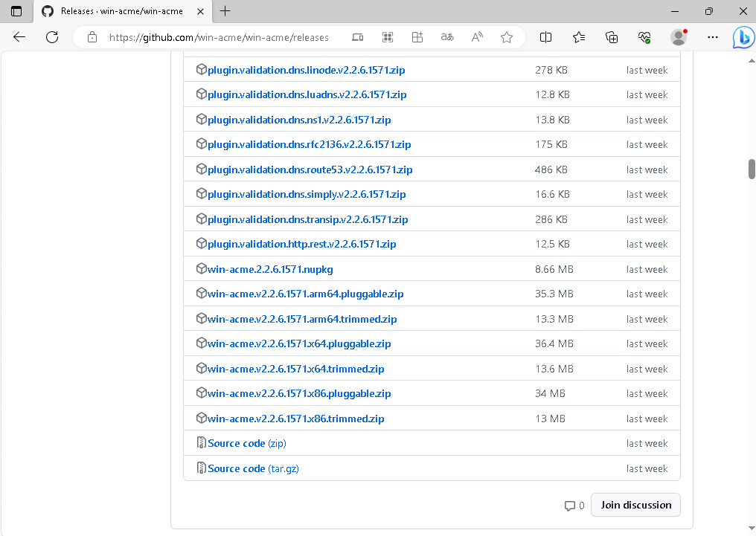Reload the releases page
Screen dimensions: 756x536
pyautogui.click(x=52, y=37)
